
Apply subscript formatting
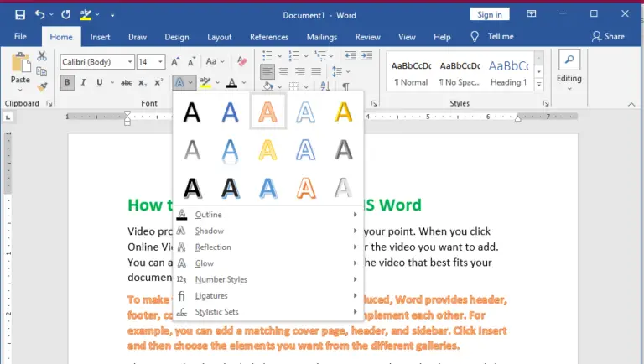click(142, 82)
